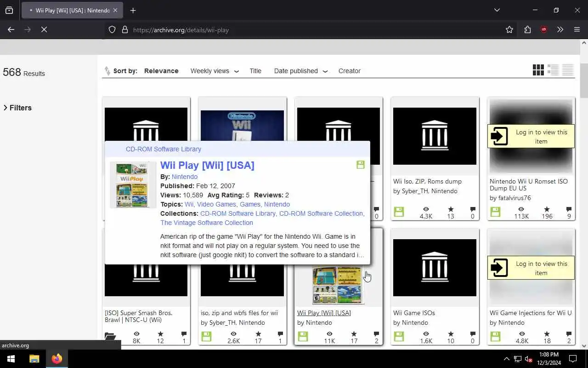
Task: Open uBlock Origin extension icon
Action: pyautogui.click(x=544, y=29)
